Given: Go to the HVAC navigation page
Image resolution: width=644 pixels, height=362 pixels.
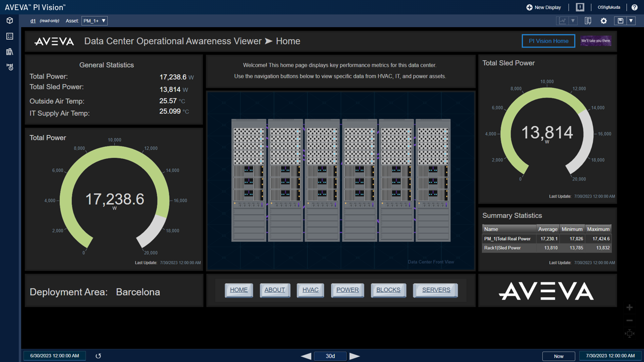Looking at the screenshot, I should pyautogui.click(x=310, y=290).
